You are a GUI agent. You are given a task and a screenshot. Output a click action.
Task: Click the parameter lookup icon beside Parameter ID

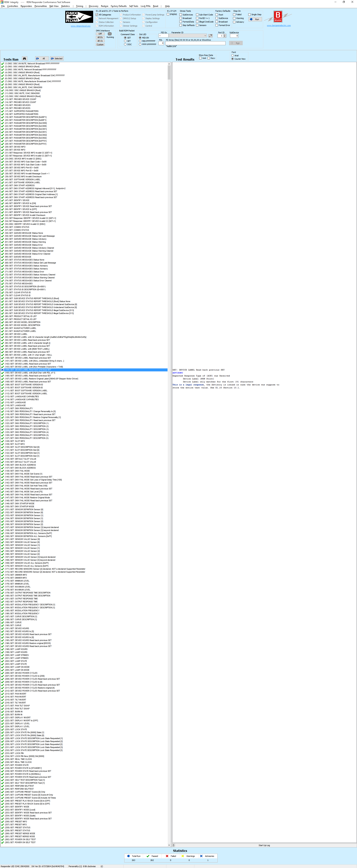(210, 36)
